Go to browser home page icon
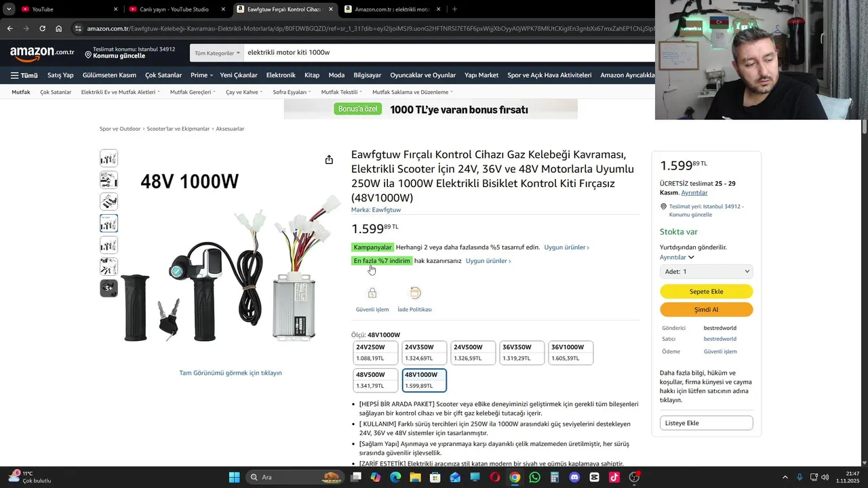This screenshot has width=868, height=488. coord(59,28)
